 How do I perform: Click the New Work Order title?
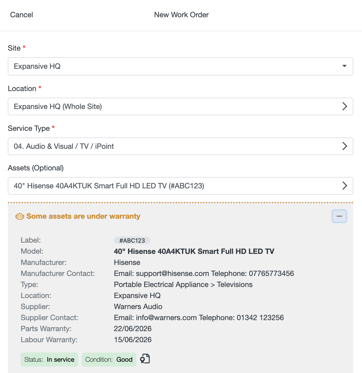tap(181, 15)
